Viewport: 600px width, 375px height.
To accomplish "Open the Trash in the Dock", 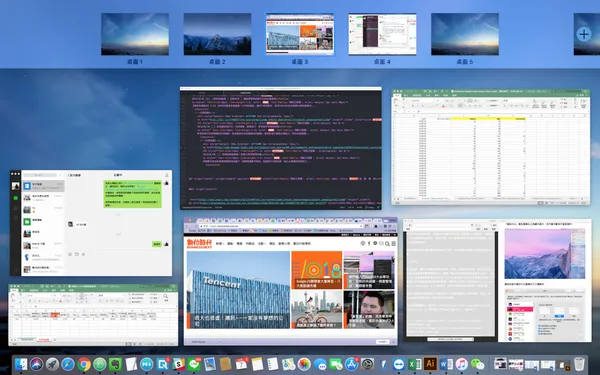I will tap(580, 364).
